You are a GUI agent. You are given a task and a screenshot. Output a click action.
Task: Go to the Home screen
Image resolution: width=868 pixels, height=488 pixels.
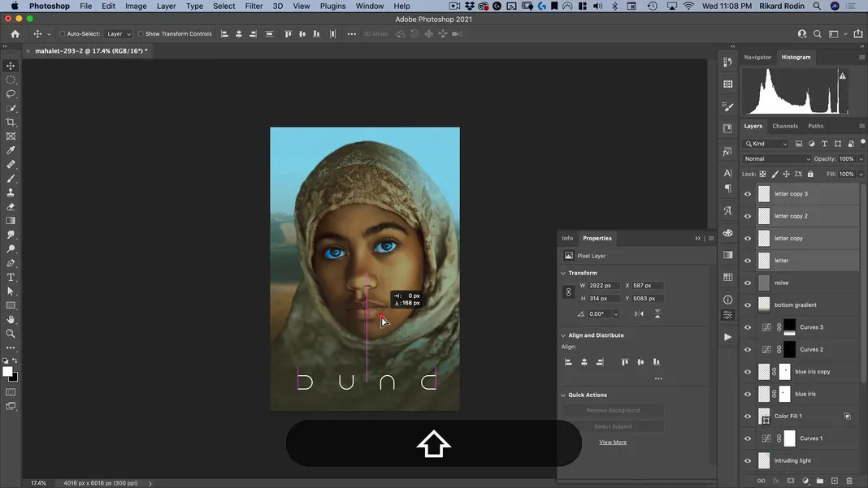pos(15,34)
